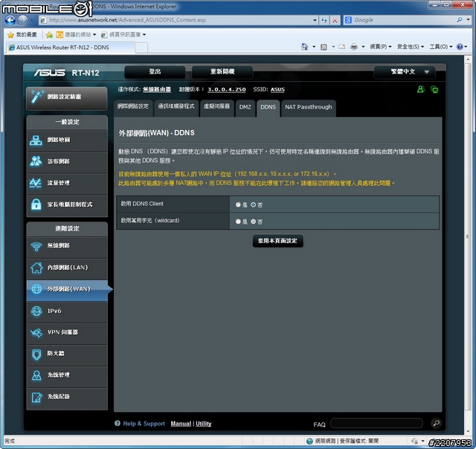Open the LAN house icon
476x449 pixels.
click(36, 268)
